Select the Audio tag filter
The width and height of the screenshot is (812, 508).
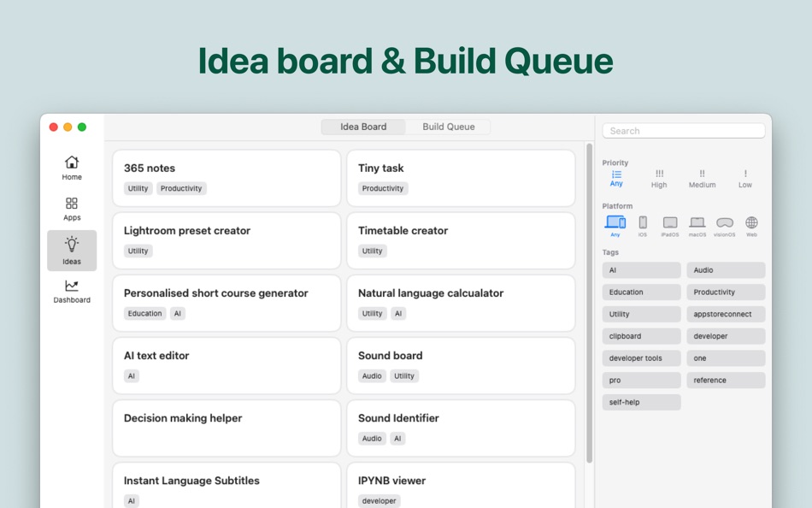pos(726,269)
